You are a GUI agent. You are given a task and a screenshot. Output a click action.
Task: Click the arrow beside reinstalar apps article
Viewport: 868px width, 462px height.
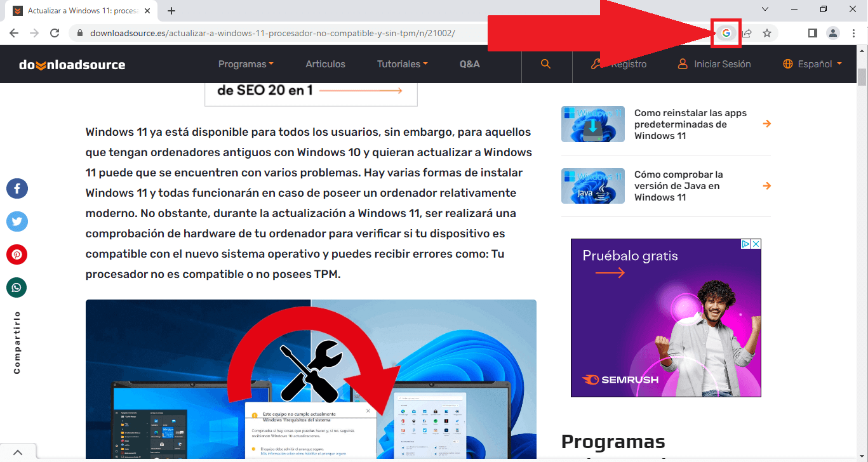pos(767,124)
